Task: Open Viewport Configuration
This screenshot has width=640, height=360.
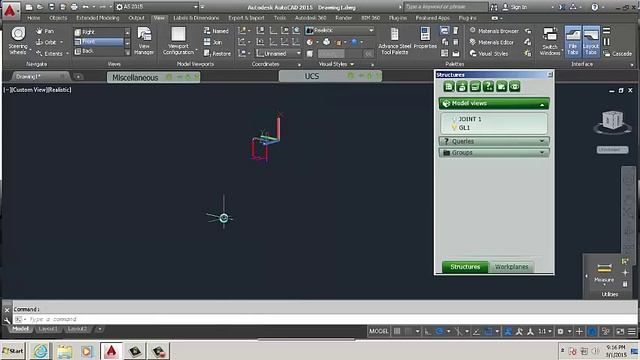Action: click(178, 40)
